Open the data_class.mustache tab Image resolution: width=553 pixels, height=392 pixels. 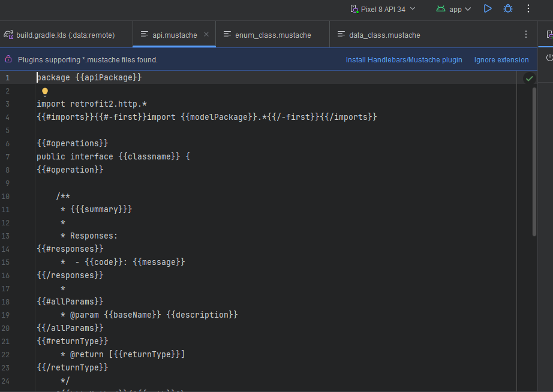coord(384,35)
